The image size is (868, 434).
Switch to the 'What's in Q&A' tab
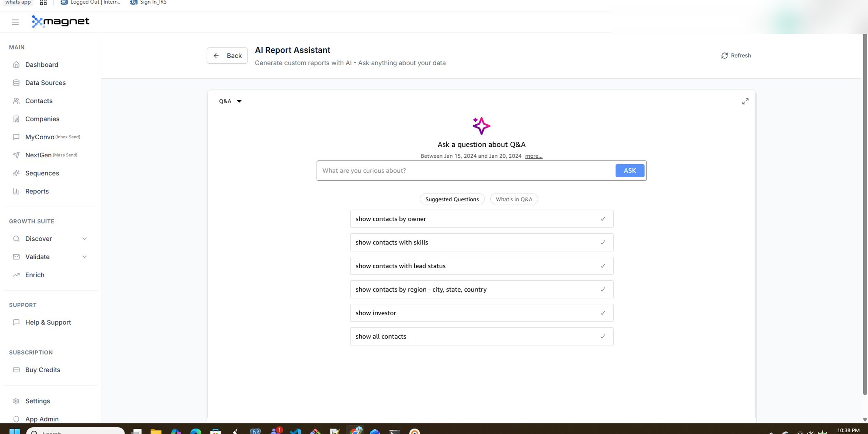(514, 199)
